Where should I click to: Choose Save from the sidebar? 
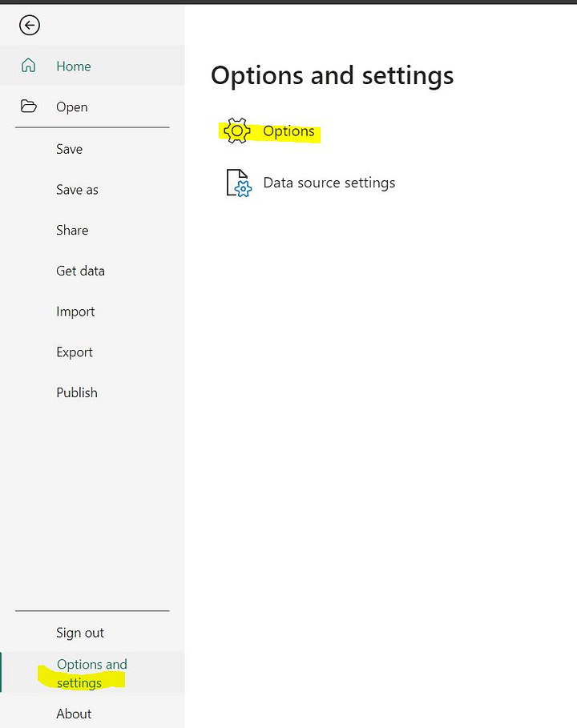point(92,149)
